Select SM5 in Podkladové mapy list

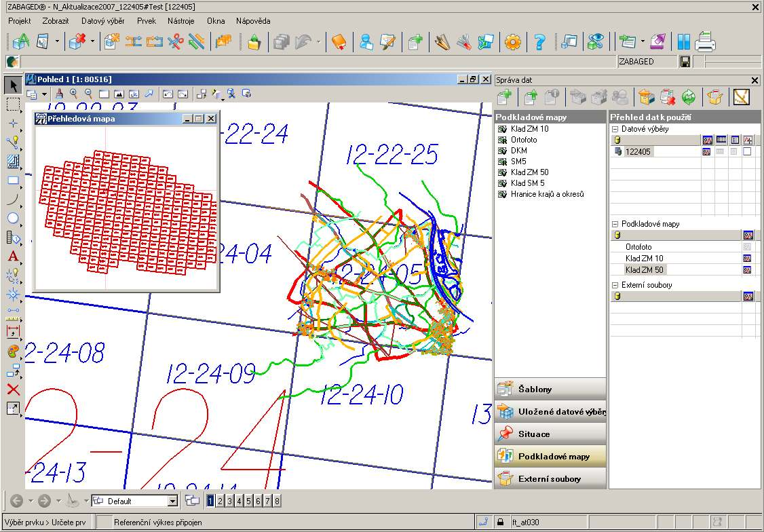[x=518, y=161]
